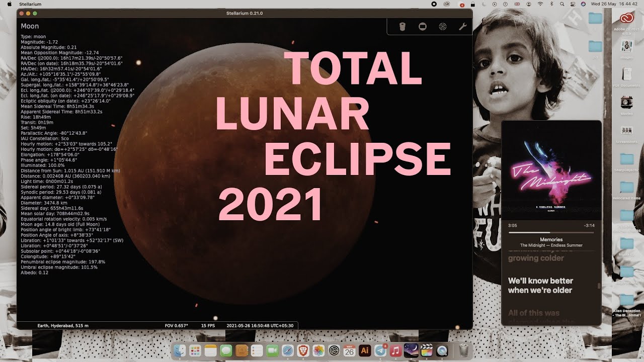Viewport: 644px width, 362px height.
Task: Click the 15 FPS status text
Action: (208, 326)
